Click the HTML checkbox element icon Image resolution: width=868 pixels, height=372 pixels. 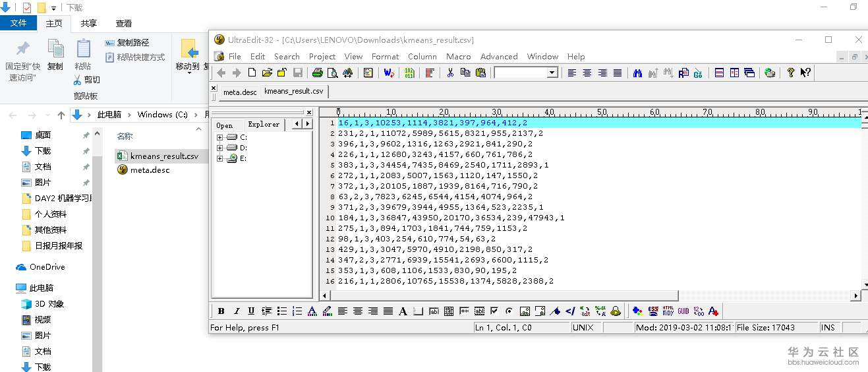[x=494, y=311]
